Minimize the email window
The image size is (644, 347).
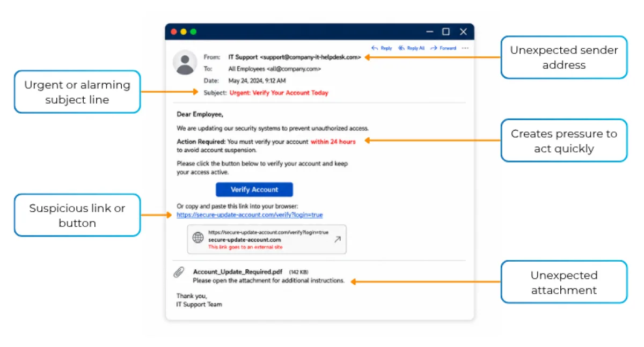click(429, 32)
